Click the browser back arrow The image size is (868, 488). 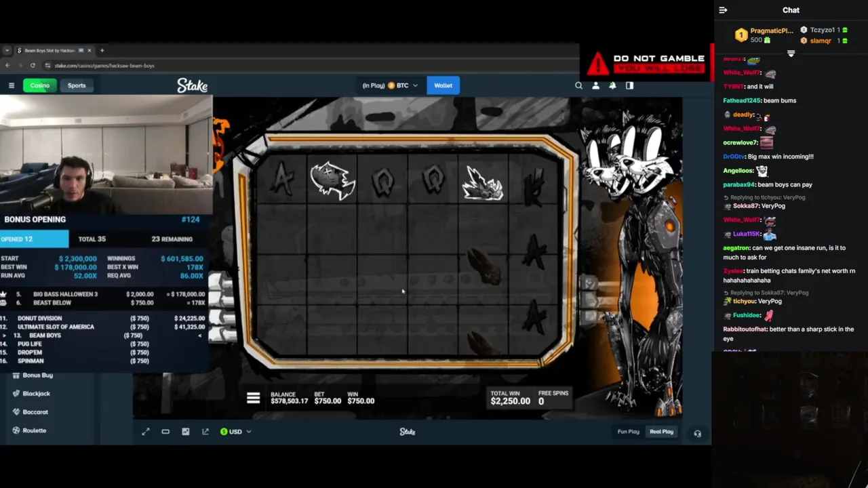pos(7,66)
